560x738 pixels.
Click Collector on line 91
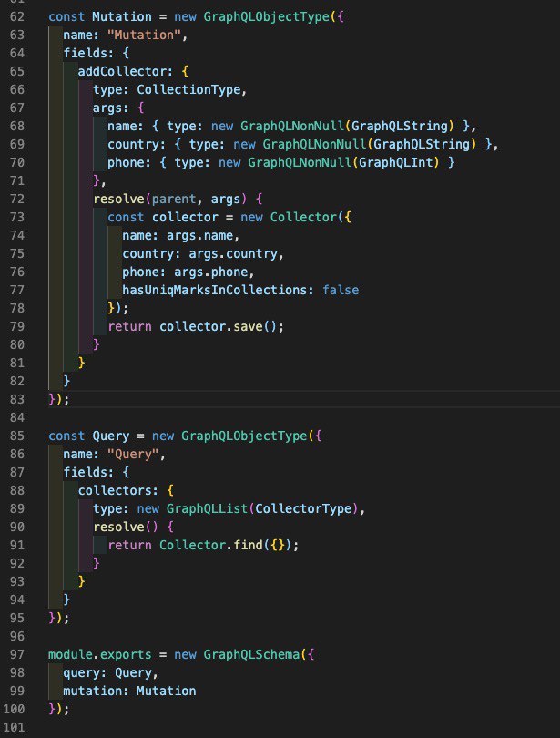coord(192,545)
